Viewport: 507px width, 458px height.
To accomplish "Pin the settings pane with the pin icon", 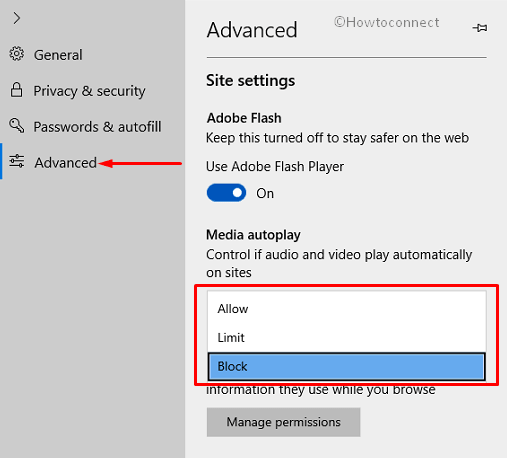I will tap(480, 28).
